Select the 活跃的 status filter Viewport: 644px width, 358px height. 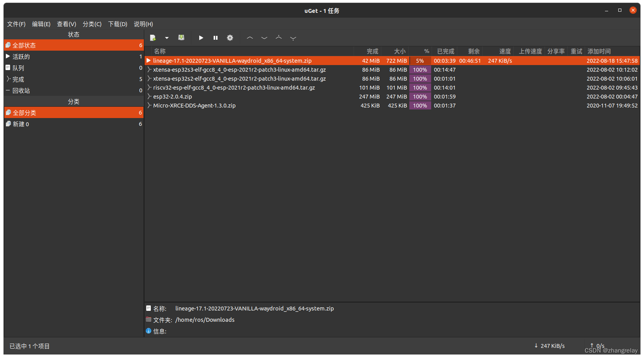click(18, 56)
